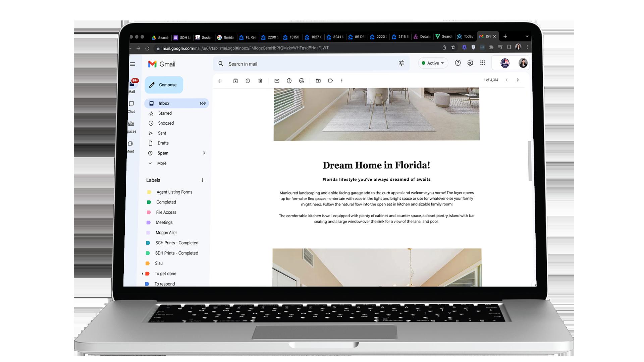The height and width of the screenshot is (362, 644).
Task: Delete email with trash icon
Action: pyautogui.click(x=260, y=81)
